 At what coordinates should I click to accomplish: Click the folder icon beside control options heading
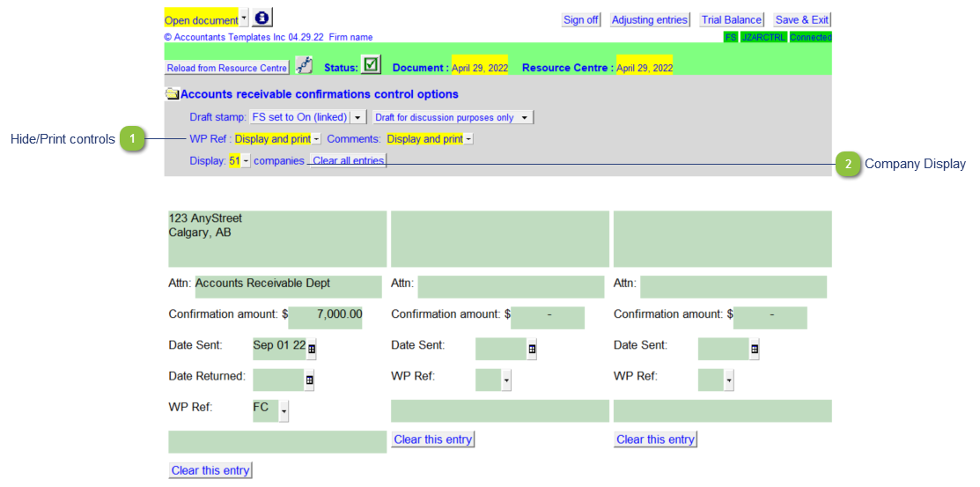[x=172, y=94]
